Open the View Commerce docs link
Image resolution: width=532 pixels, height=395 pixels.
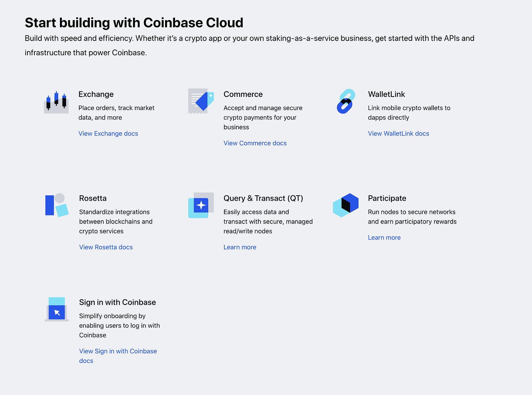click(x=255, y=143)
